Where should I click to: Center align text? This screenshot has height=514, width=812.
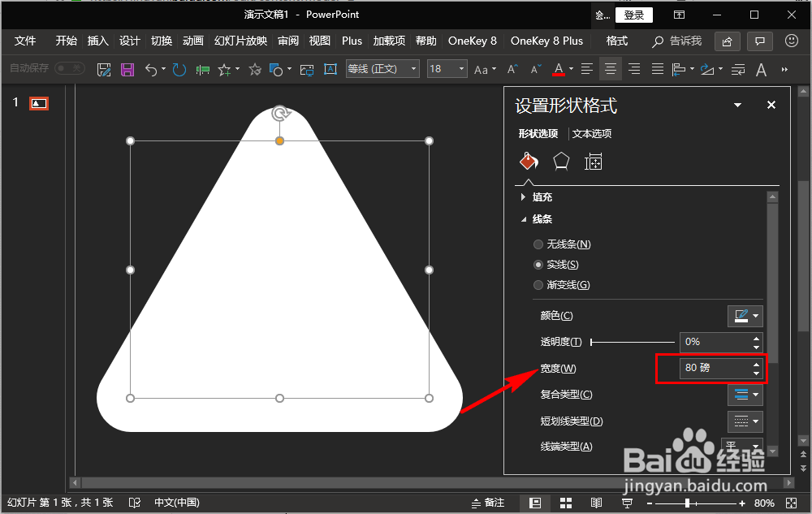(x=611, y=69)
